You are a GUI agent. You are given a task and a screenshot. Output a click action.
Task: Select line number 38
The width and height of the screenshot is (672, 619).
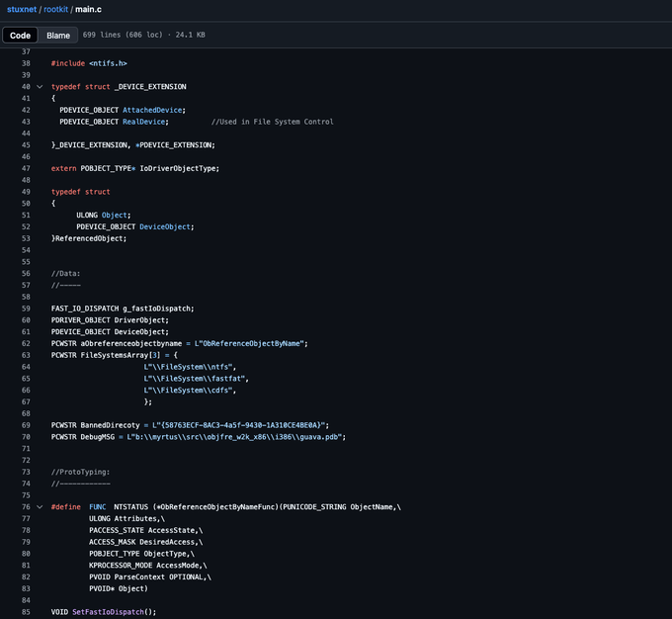[26, 63]
